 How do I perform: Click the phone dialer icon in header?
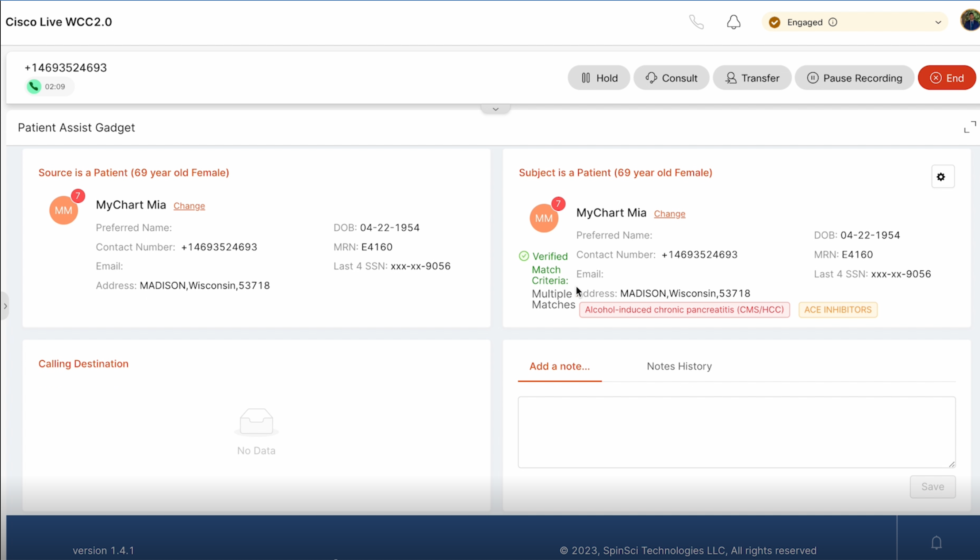pyautogui.click(x=696, y=22)
